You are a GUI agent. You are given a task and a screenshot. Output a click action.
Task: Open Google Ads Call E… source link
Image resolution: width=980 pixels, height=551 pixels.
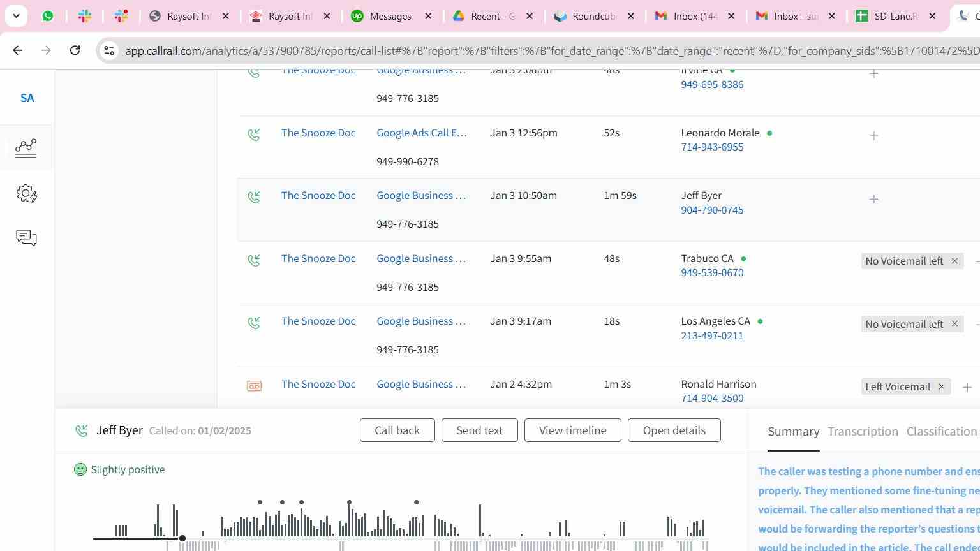click(422, 133)
